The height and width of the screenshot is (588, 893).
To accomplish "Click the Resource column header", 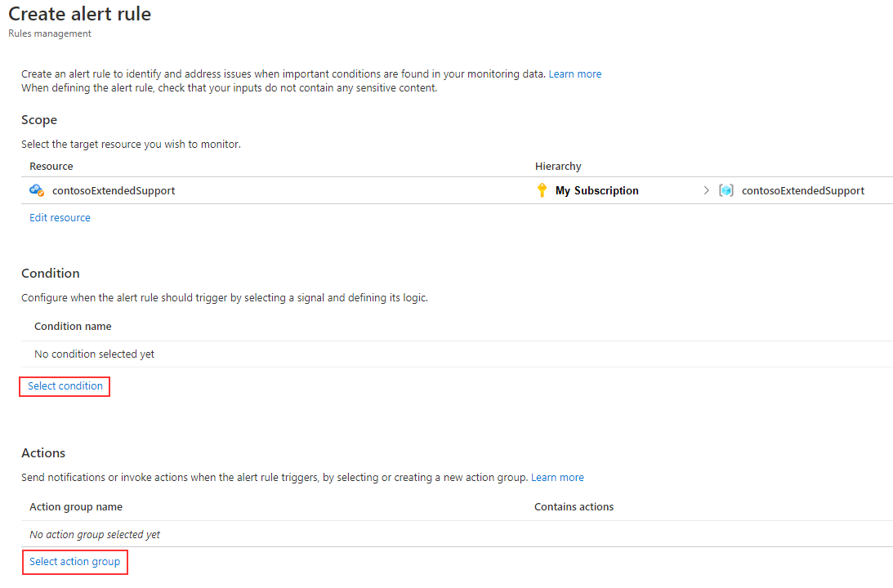I will (51, 167).
